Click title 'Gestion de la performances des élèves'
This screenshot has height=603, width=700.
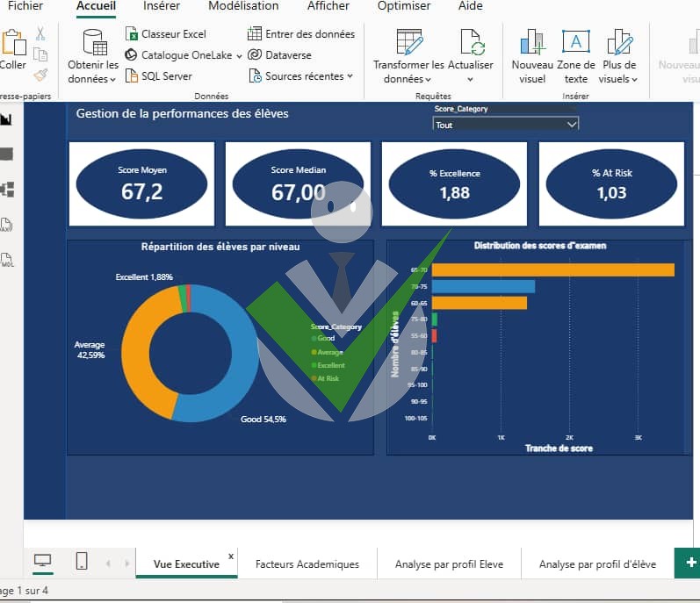[182, 113]
